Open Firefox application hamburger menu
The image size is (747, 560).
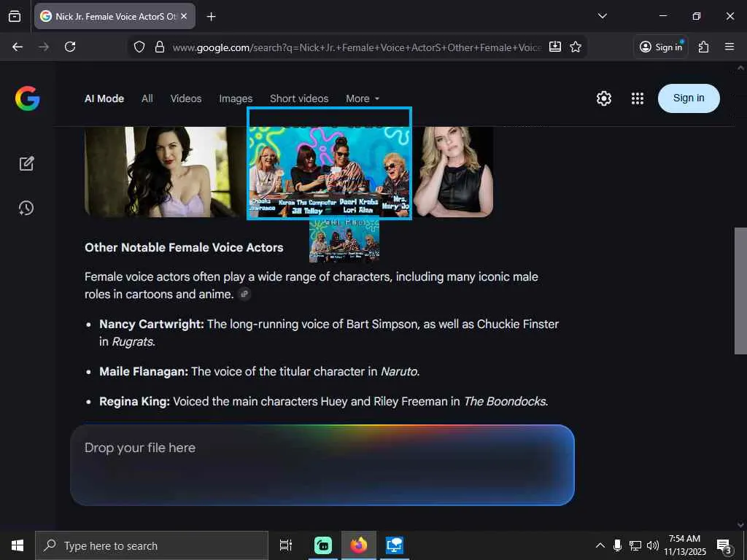click(x=729, y=47)
